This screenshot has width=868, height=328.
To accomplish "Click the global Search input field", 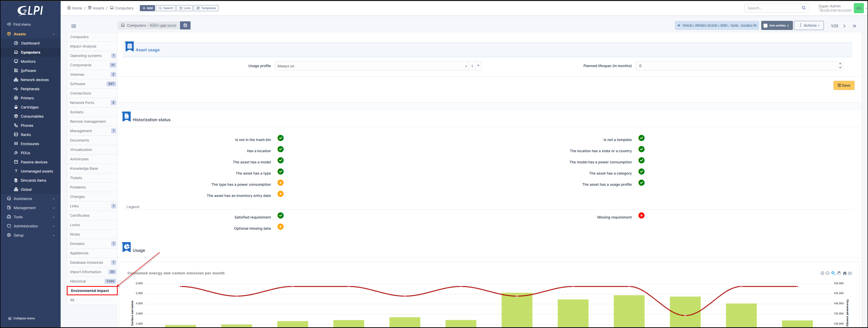I will click(772, 8).
